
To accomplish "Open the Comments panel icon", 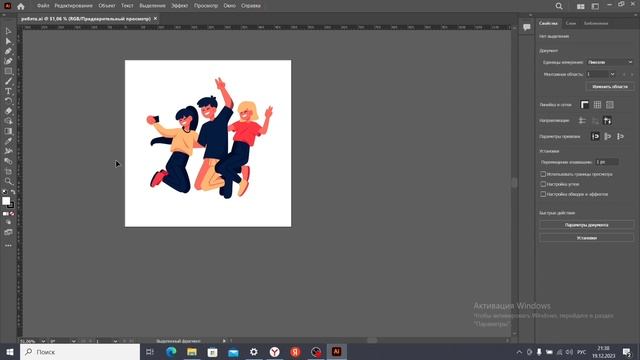I will pos(527,27).
